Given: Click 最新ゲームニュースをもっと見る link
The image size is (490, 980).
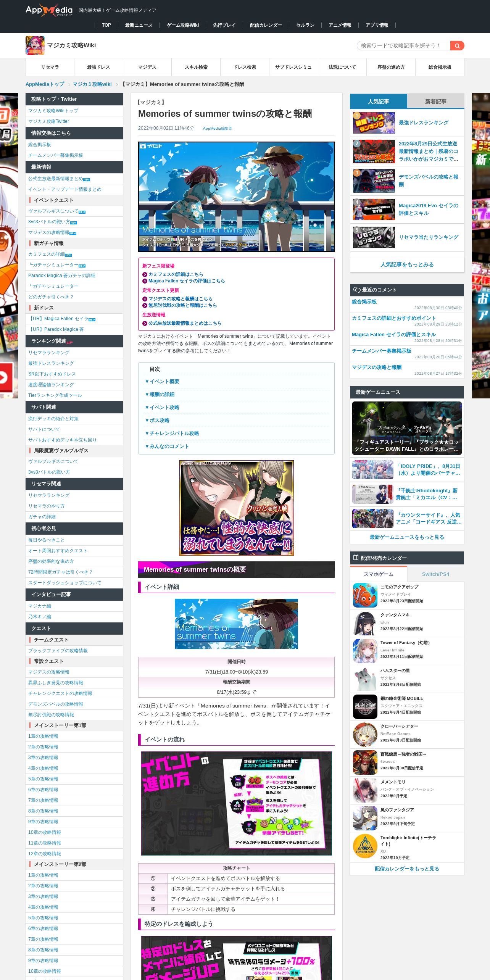Looking at the screenshot, I should click(x=407, y=537).
